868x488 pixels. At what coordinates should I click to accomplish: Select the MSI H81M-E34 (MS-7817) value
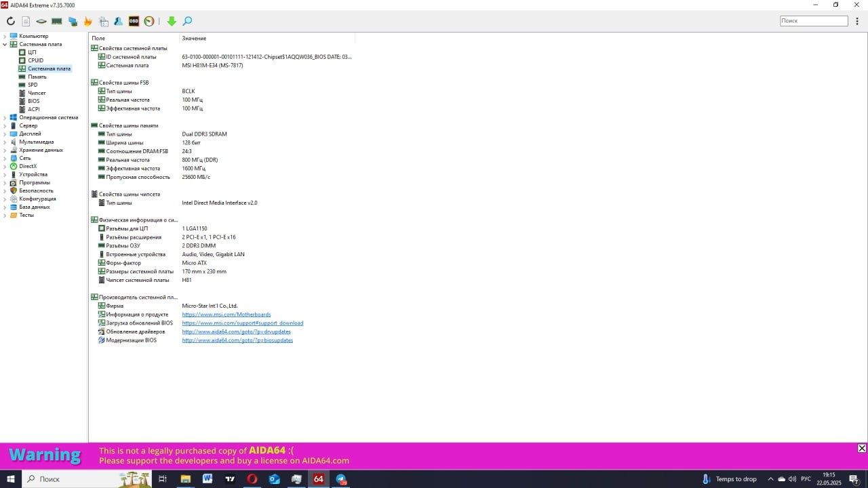pos(212,66)
